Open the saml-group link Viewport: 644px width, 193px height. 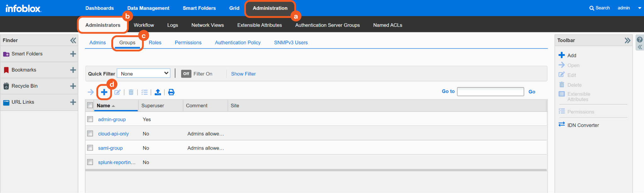click(110, 148)
